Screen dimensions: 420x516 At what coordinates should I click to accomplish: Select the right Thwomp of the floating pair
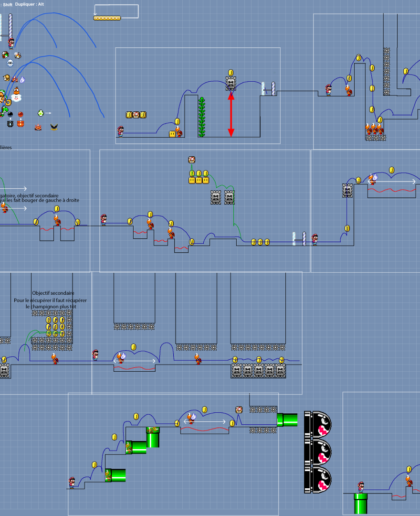[230, 197]
